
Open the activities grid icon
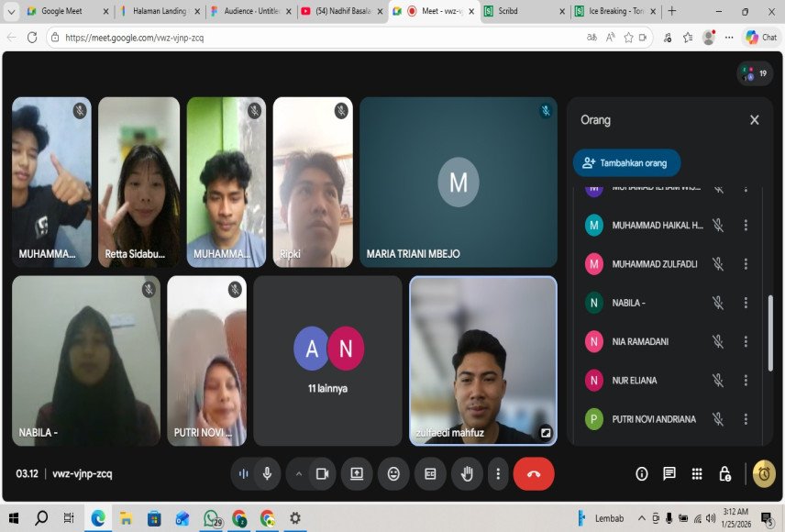[697, 473]
